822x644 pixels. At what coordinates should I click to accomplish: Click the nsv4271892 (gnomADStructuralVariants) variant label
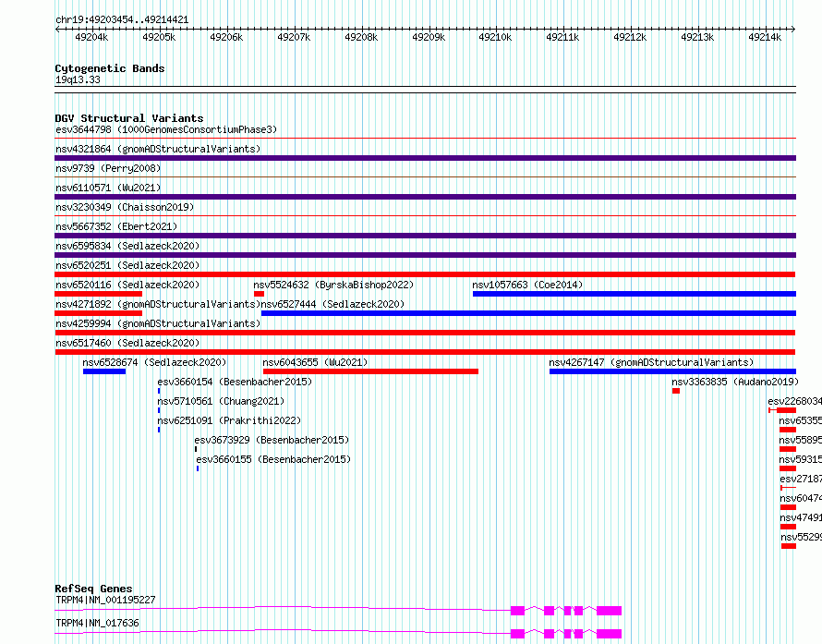(x=158, y=304)
